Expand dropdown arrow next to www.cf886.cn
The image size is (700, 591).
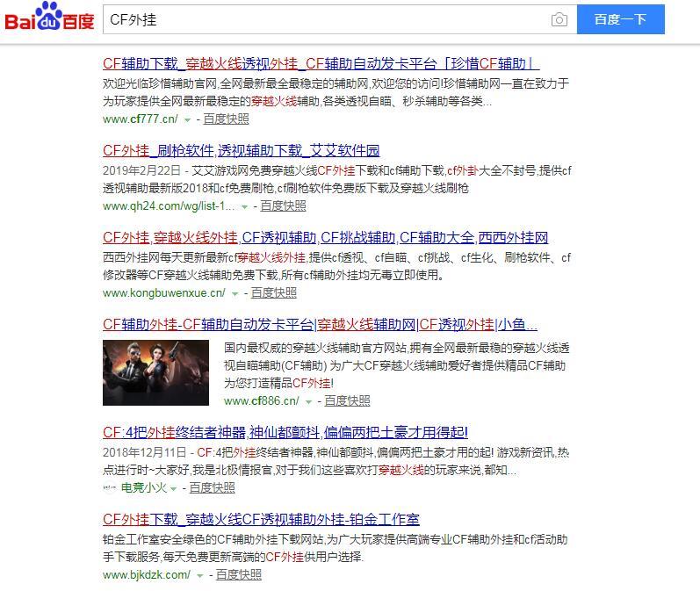[x=308, y=401]
